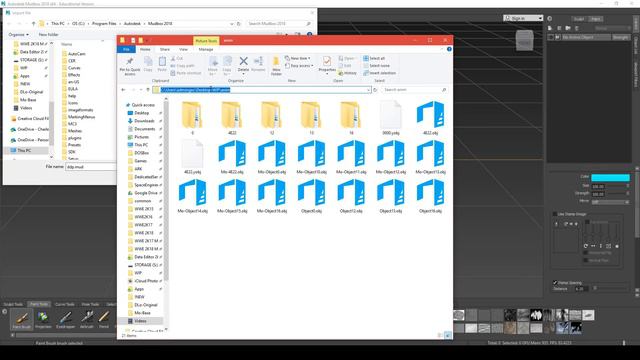
Task: Open the Organize dropdown in Import dialog
Action: click(18, 35)
